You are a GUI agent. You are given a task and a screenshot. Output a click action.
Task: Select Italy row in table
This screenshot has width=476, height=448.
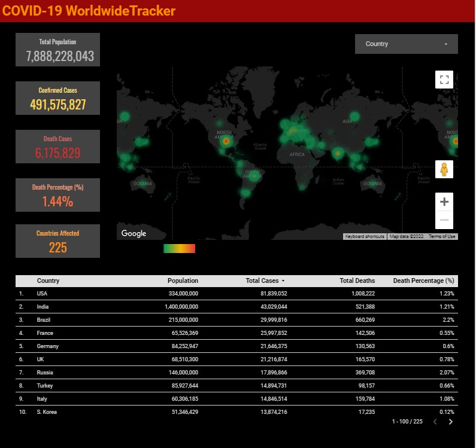(237, 398)
